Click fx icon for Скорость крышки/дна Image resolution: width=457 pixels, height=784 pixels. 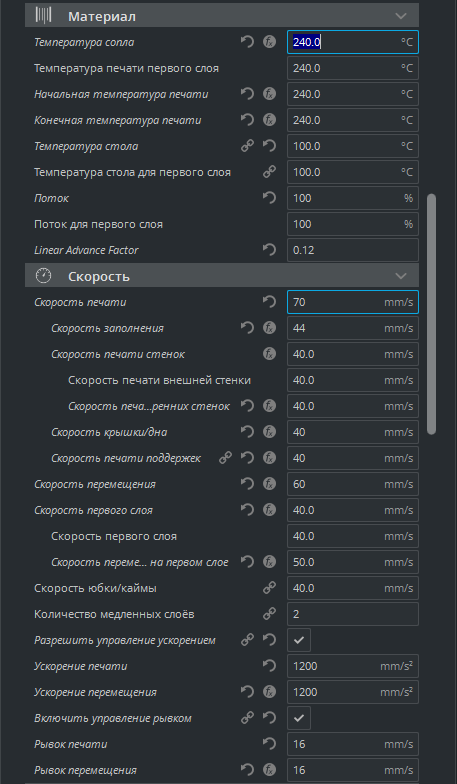pos(270,432)
